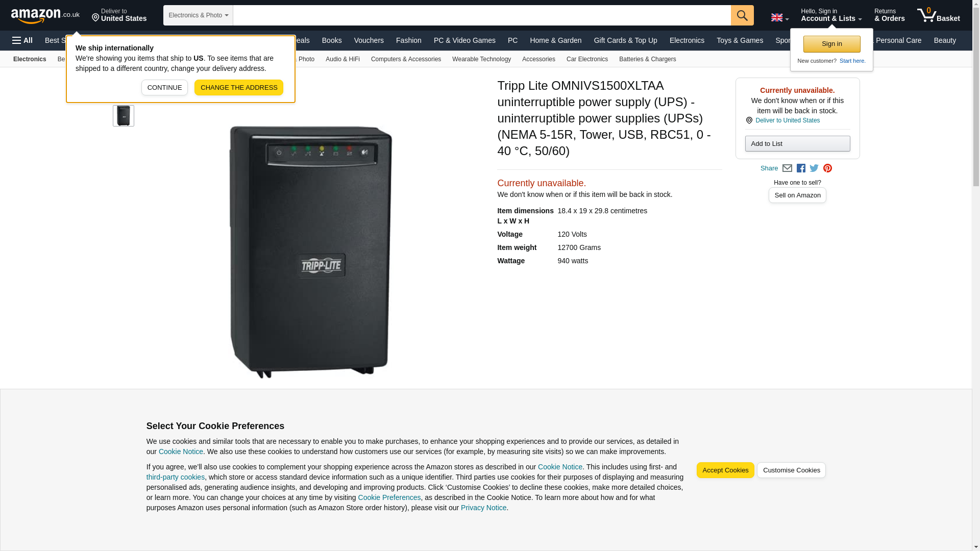Click the yellow Sign in button
Image resolution: width=980 pixels, height=551 pixels.
pos(831,44)
